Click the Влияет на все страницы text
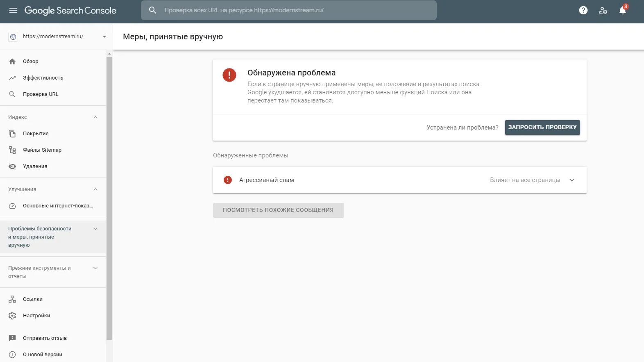 525,180
